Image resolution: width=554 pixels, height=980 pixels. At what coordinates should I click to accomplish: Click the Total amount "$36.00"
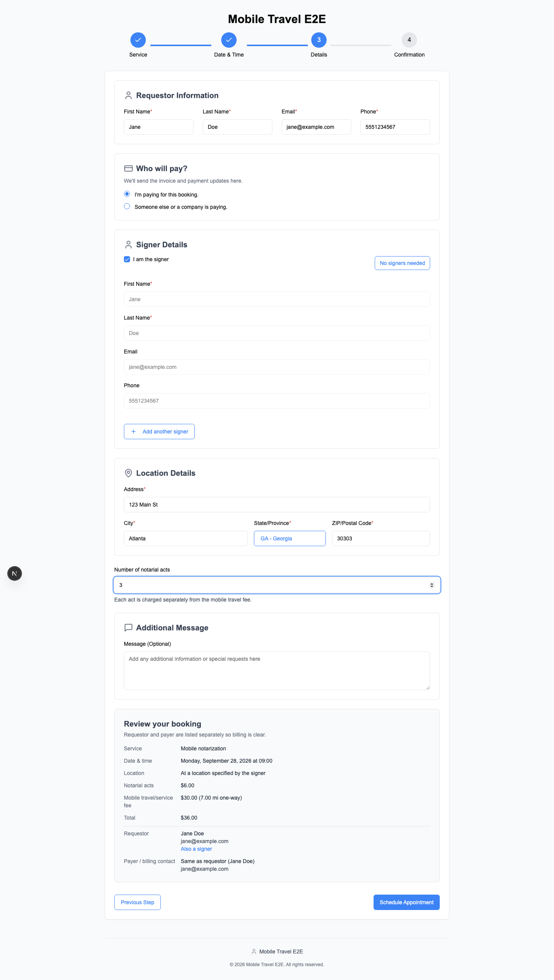pyautogui.click(x=189, y=818)
